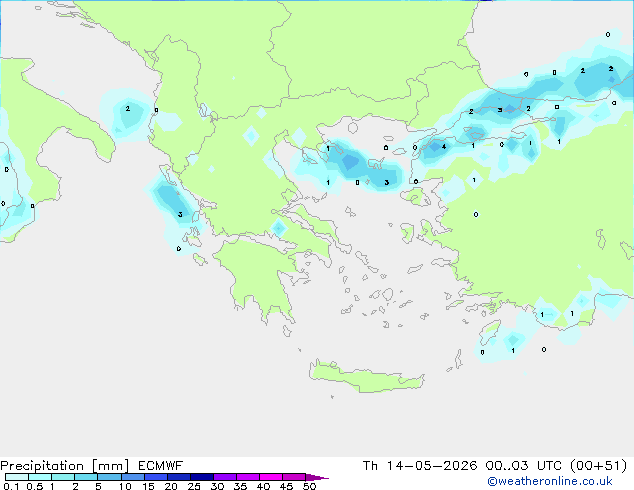The image size is (634, 490).
Task: Click the 25–30 mm navy legend swatch
Action: (201, 477)
